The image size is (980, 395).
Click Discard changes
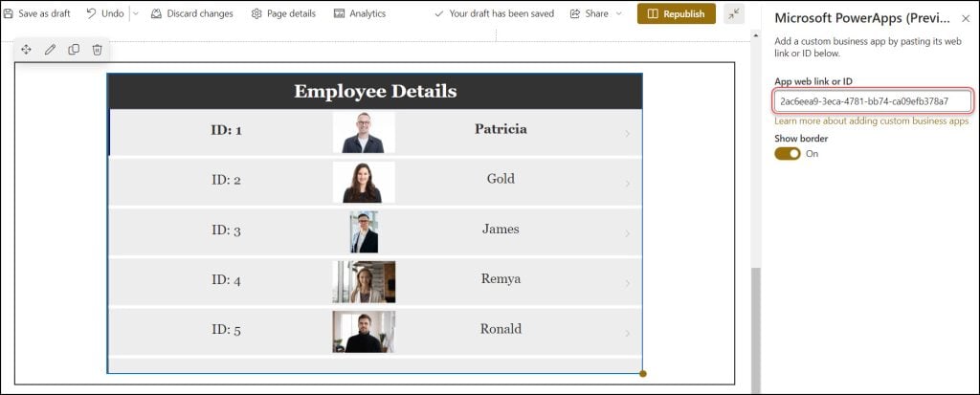pyautogui.click(x=191, y=13)
